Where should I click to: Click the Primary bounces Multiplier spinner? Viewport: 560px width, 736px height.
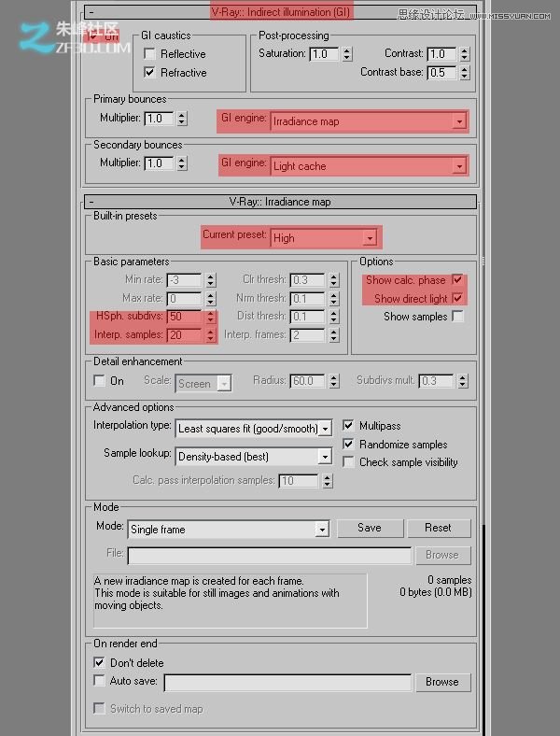tap(182, 119)
